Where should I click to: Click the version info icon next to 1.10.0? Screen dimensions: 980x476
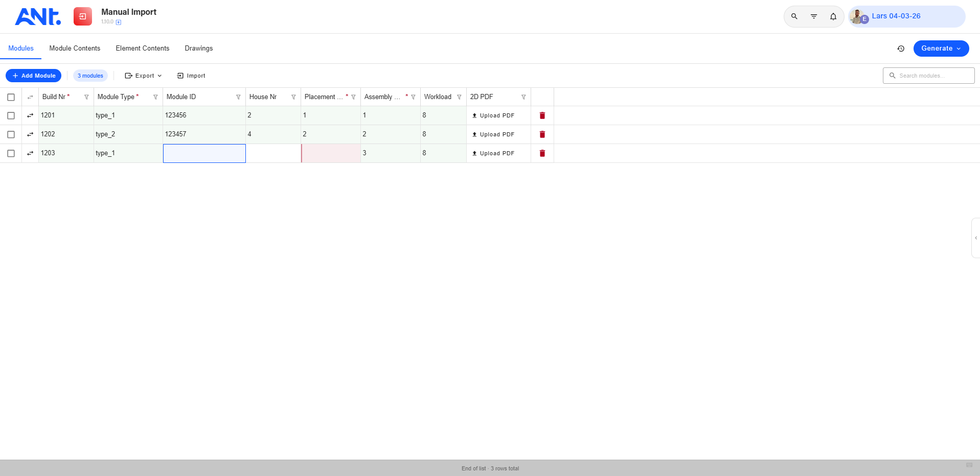tap(119, 22)
